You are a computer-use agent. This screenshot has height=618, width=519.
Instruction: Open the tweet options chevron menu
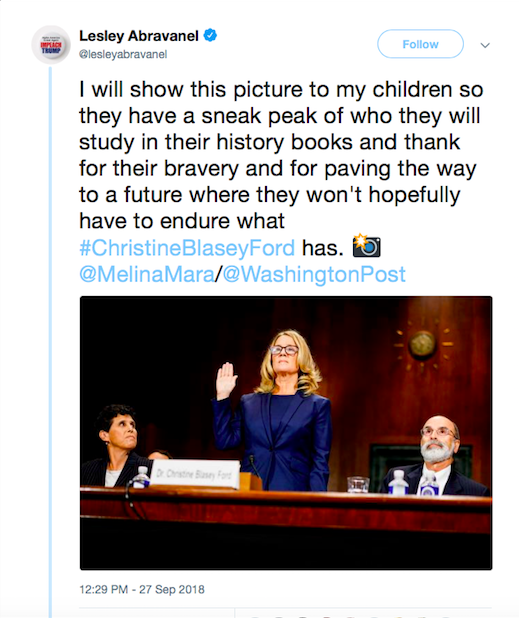coord(485,45)
